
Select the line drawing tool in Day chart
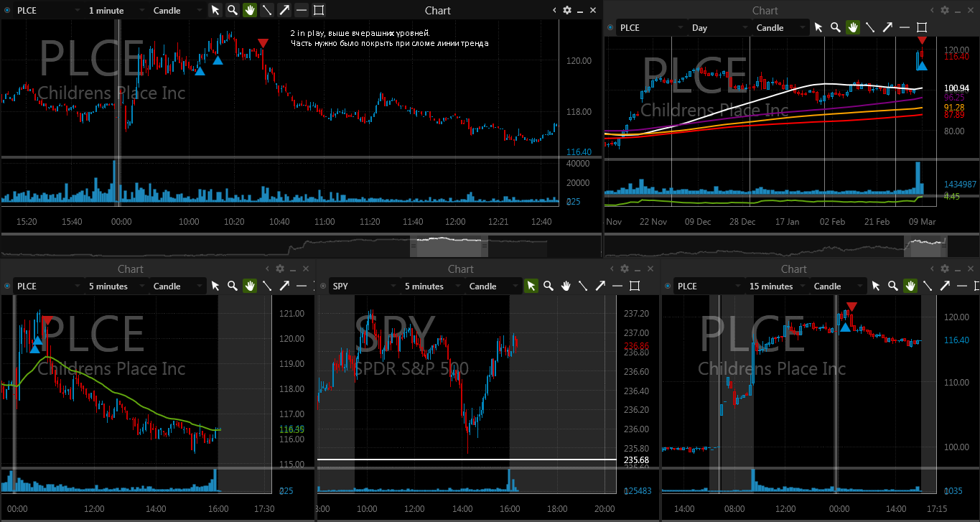[x=870, y=27]
